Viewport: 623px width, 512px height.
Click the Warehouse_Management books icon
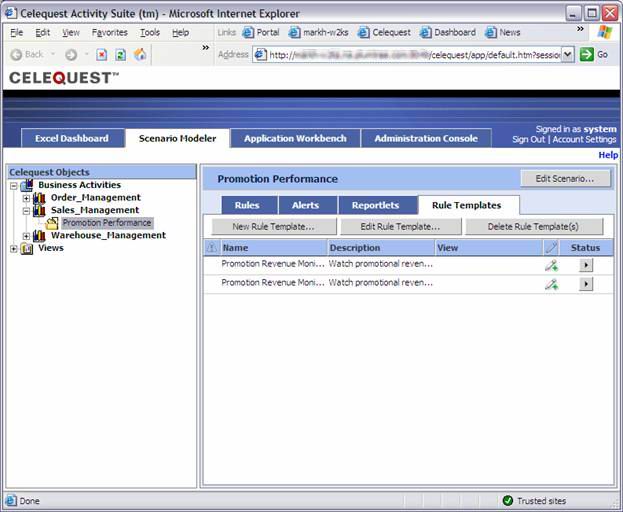(39, 236)
